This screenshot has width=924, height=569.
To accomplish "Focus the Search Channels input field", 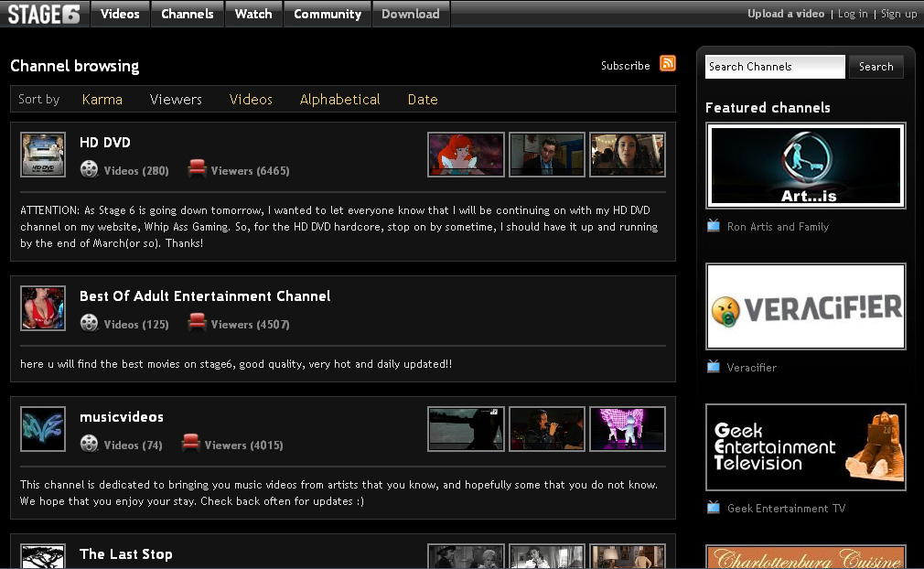I will pyautogui.click(x=775, y=67).
